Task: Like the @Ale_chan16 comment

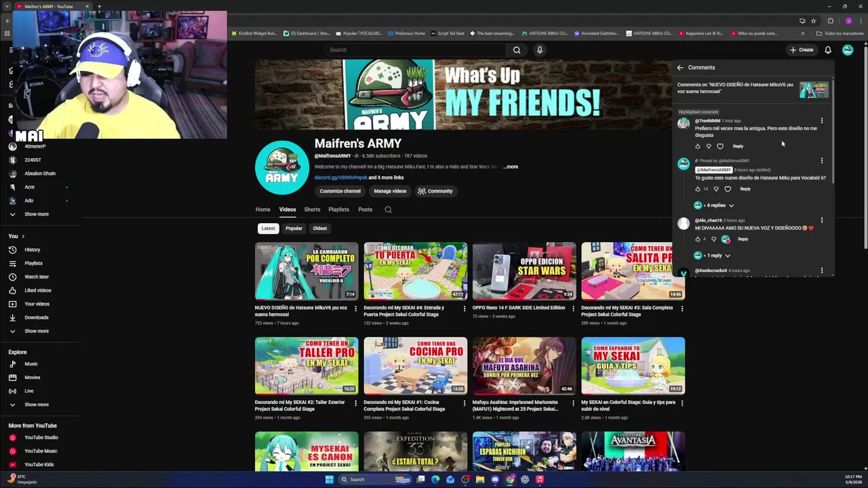Action: tap(698, 239)
